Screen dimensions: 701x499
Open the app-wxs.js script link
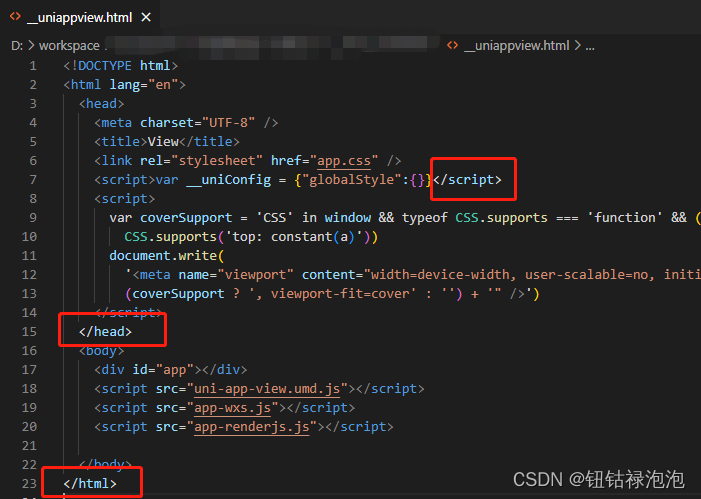pyautogui.click(x=232, y=408)
